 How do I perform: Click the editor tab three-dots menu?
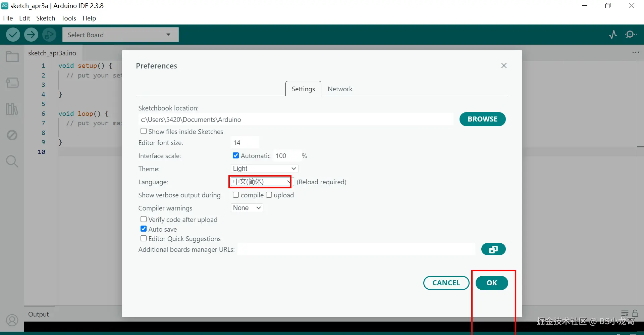point(636,52)
